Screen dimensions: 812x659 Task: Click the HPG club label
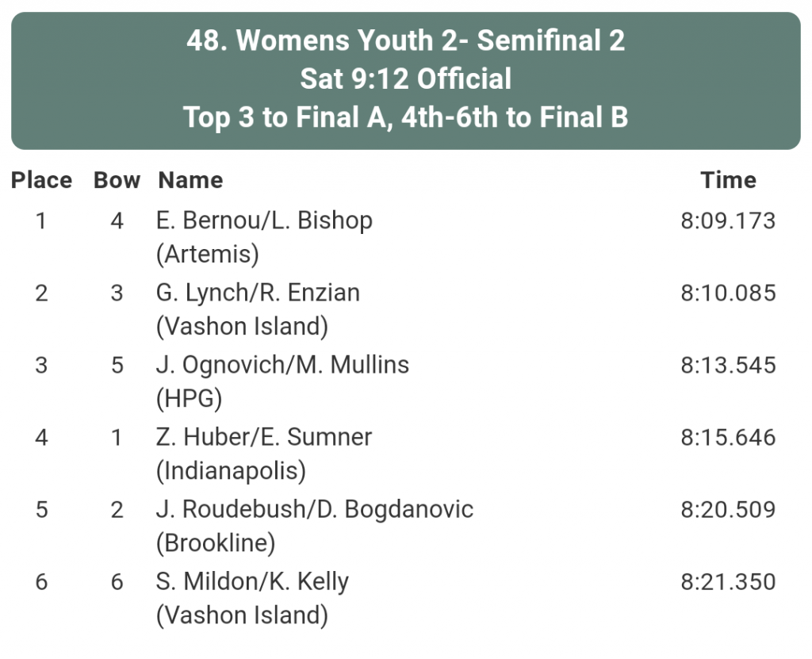189,399
